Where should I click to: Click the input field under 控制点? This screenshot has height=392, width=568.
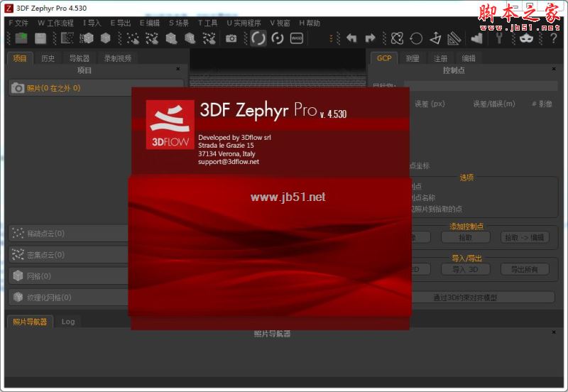(481, 86)
